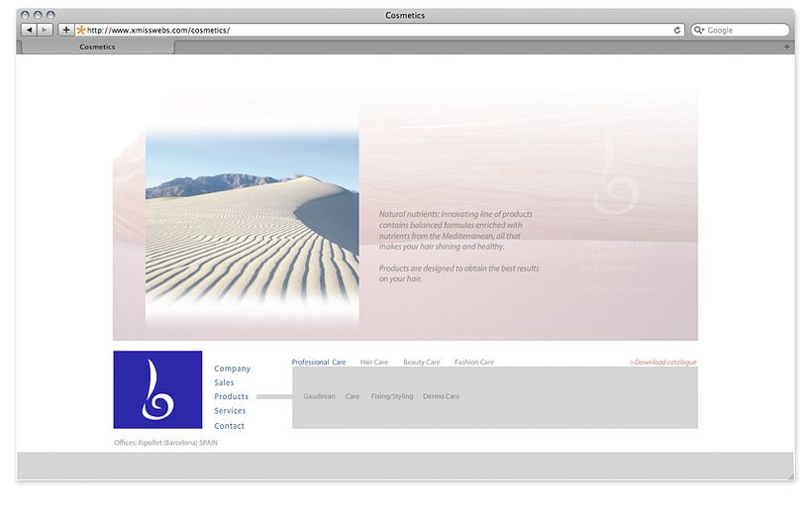
Task: Open the Dermo Care link
Action: pyautogui.click(x=442, y=396)
